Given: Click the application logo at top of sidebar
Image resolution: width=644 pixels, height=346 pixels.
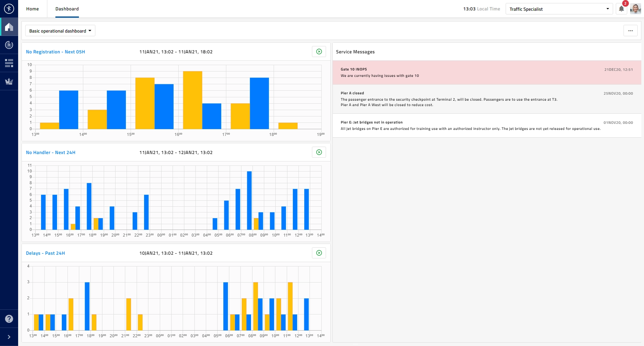Looking at the screenshot, I should pyautogui.click(x=9, y=9).
